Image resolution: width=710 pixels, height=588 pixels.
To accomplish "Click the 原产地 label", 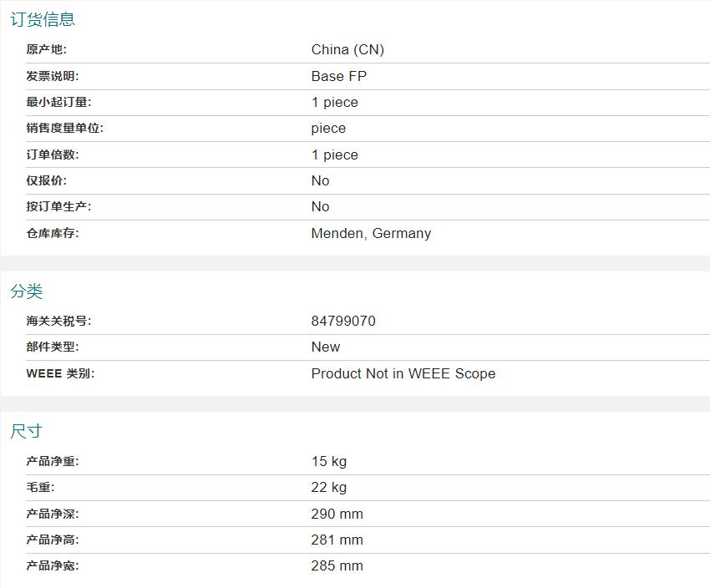I will point(46,49).
